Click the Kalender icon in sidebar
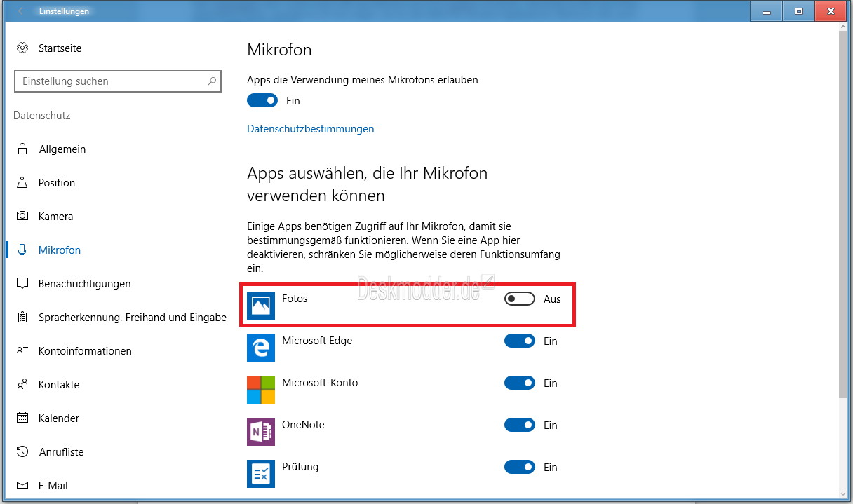Screen dimensions: 853x504 tap(22, 418)
